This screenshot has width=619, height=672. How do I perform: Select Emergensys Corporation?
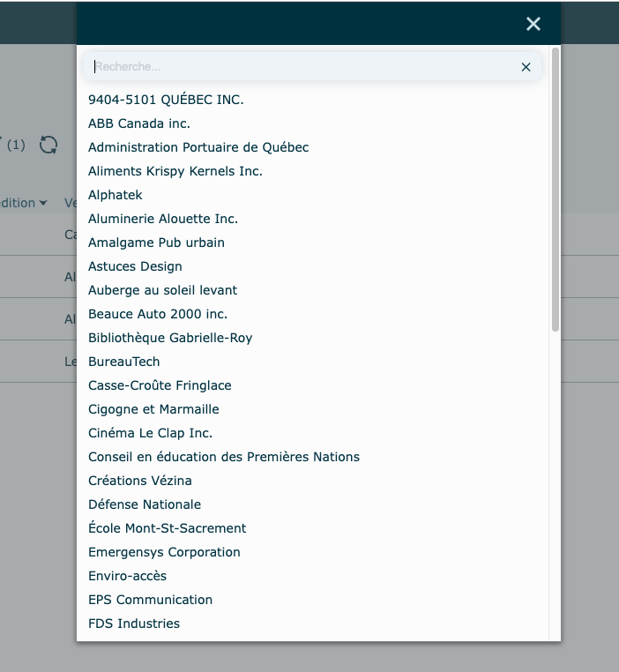click(164, 552)
